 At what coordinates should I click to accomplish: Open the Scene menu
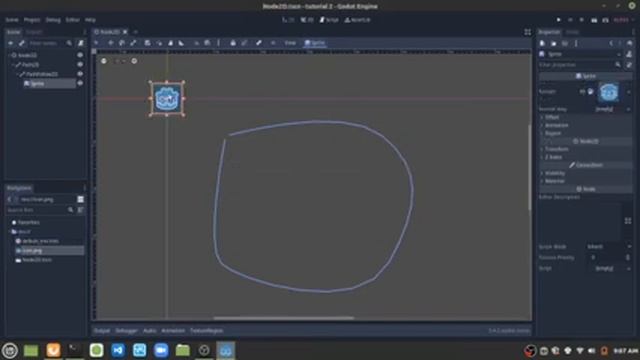click(12, 20)
